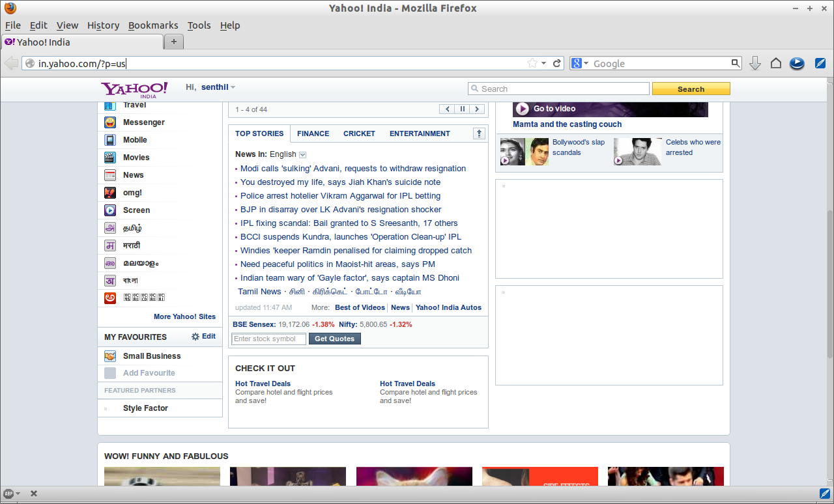Click the Yahoo! India logo
834x504 pixels.
[134, 89]
